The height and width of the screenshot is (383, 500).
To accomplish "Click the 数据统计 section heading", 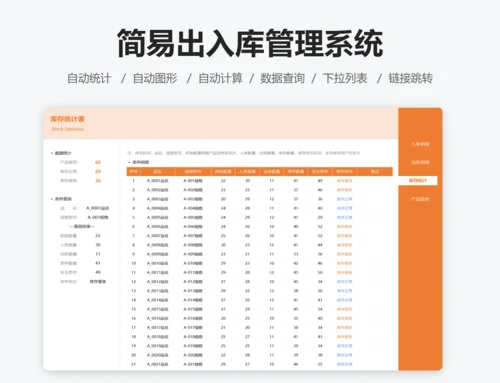I will (x=63, y=153).
